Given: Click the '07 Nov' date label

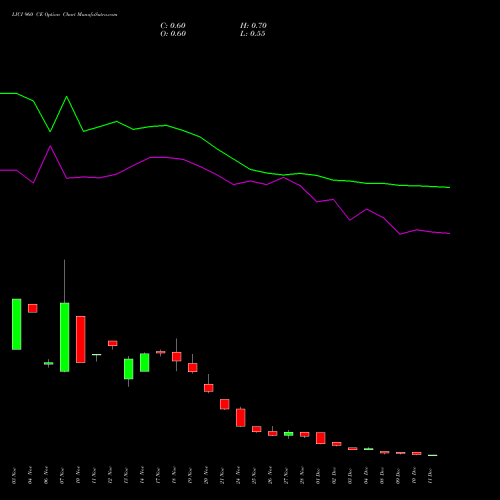Looking at the screenshot, I should 62,476.
